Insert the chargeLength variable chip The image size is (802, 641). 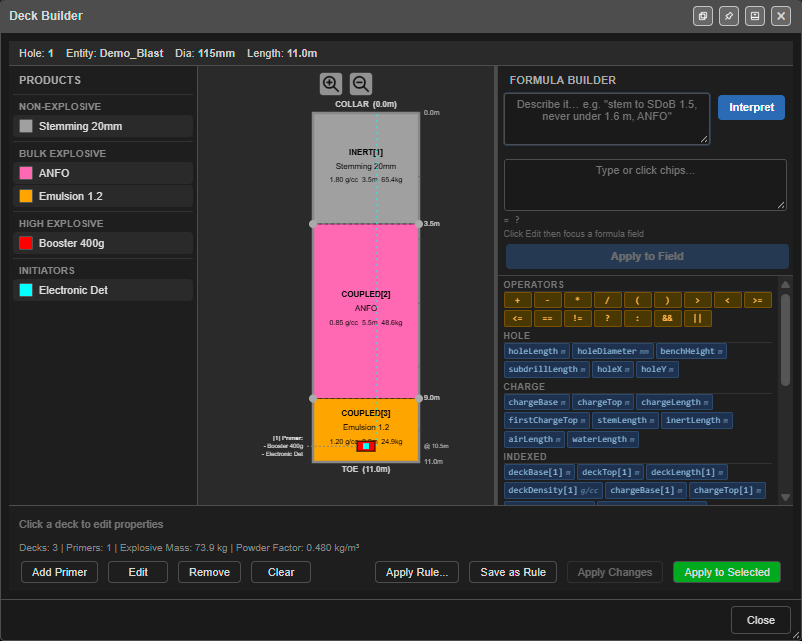[x=674, y=402]
